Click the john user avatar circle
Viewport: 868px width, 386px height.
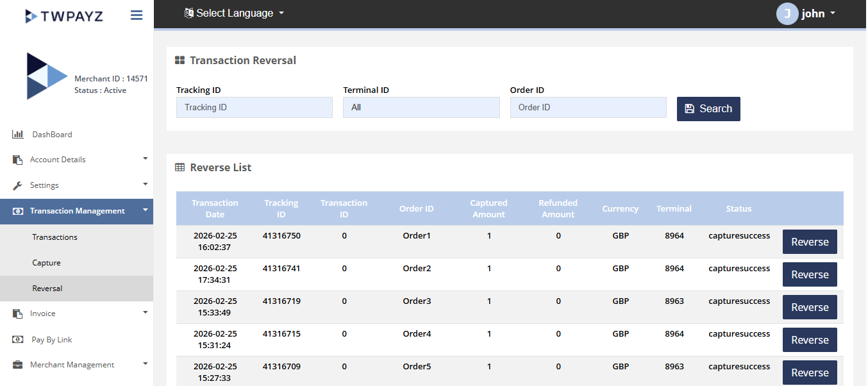(787, 13)
